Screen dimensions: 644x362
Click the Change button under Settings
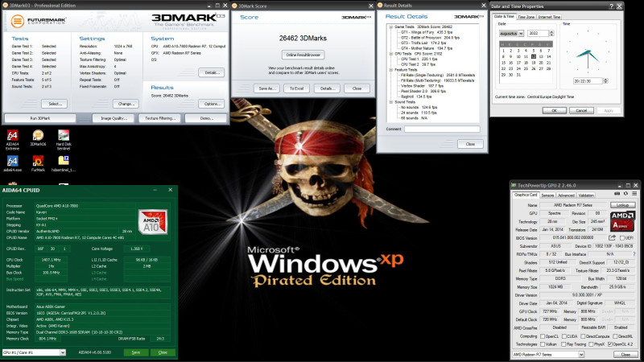pos(126,104)
